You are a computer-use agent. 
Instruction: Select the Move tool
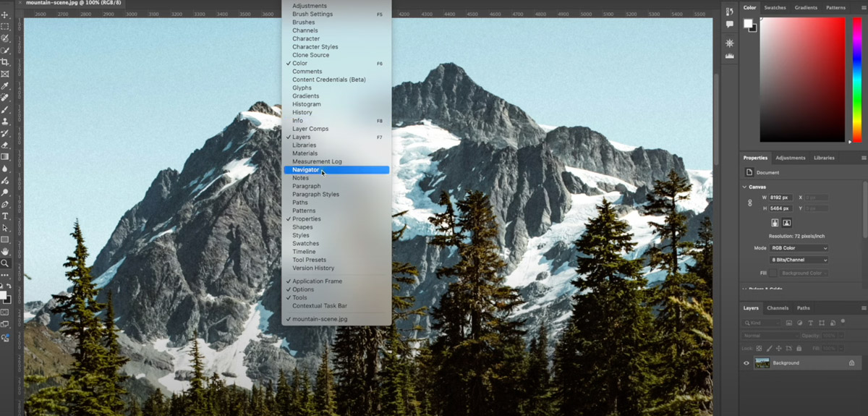(x=5, y=15)
